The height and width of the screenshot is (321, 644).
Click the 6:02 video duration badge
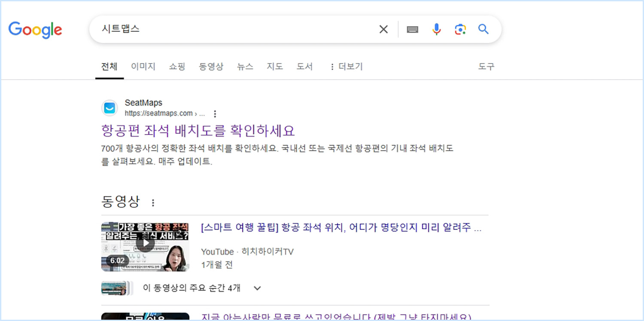117,261
